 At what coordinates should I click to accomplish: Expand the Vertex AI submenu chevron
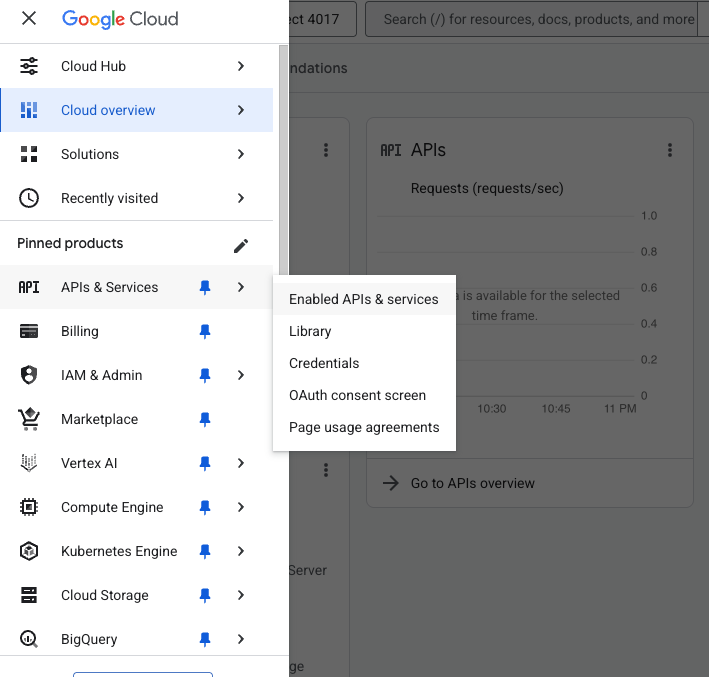(241, 463)
